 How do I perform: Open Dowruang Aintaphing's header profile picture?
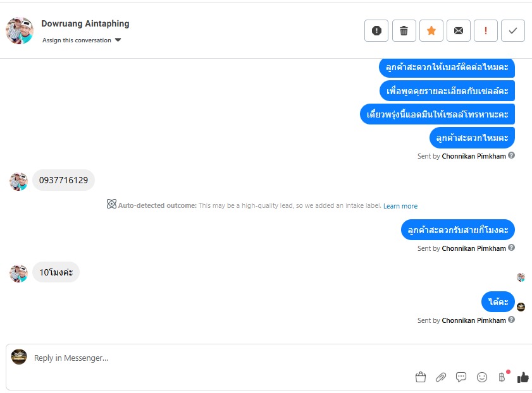click(x=20, y=30)
